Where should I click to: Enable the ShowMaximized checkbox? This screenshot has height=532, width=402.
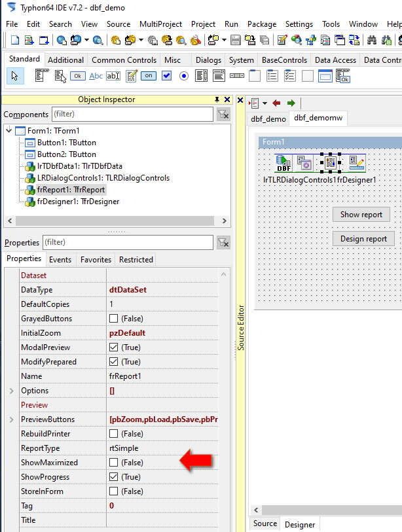click(x=114, y=463)
